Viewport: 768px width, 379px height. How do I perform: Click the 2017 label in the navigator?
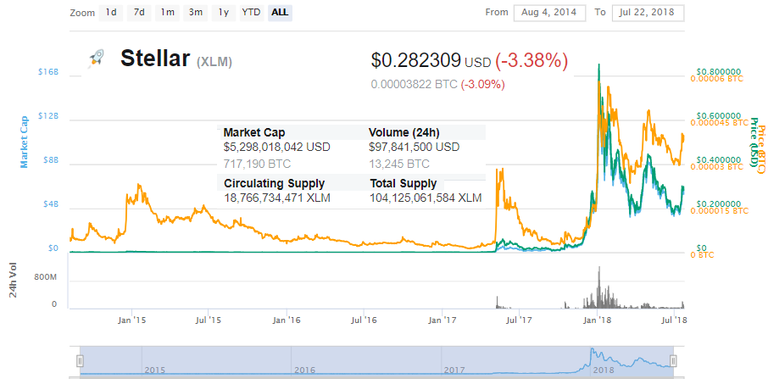(454, 370)
